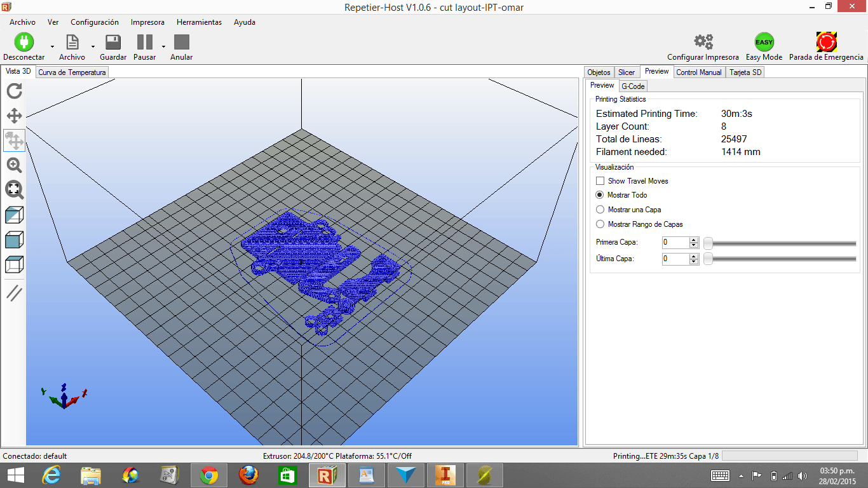Open the Ayuda menu
This screenshot has height=488, width=868.
(245, 22)
